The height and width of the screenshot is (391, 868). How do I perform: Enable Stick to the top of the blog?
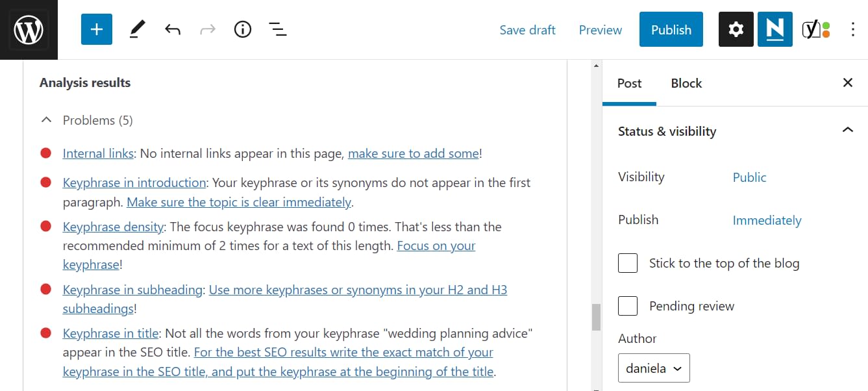click(627, 262)
